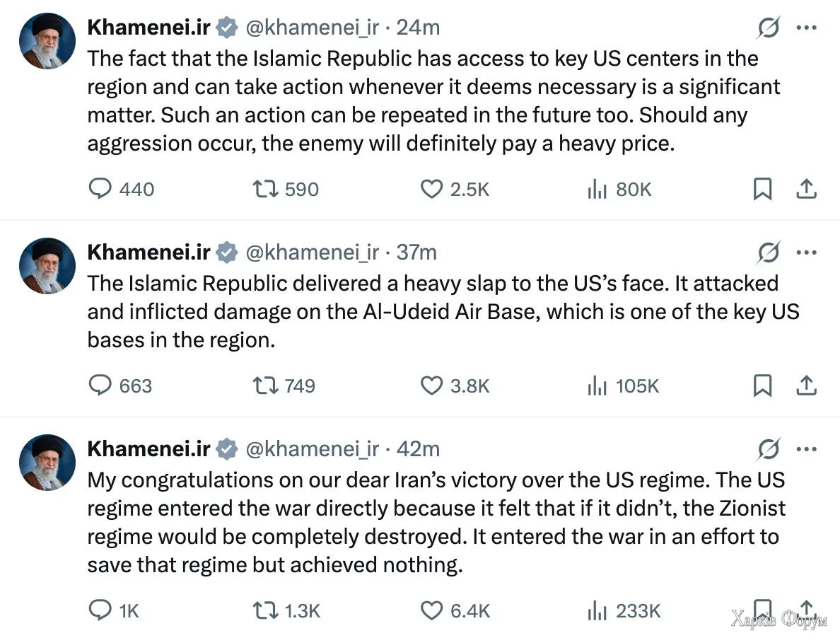
Task: Share the Al-Udeid Air Base tweet
Action: (807, 385)
